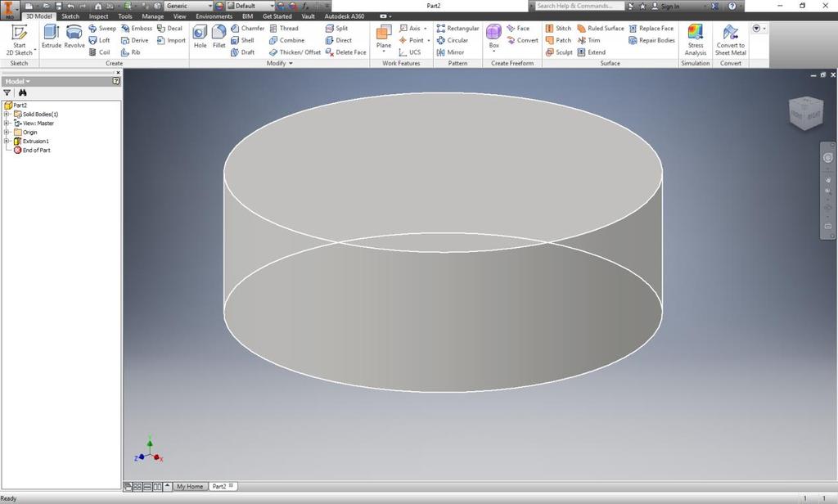838x504 pixels.
Task: Start a new 2D Sketch
Action: coord(20,39)
